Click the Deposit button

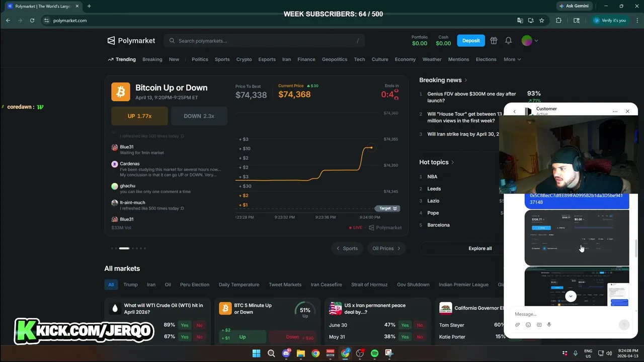[471, 41]
